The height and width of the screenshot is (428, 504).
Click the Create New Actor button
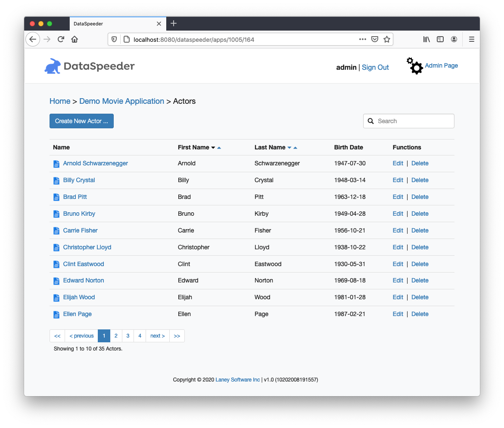click(81, 121)
